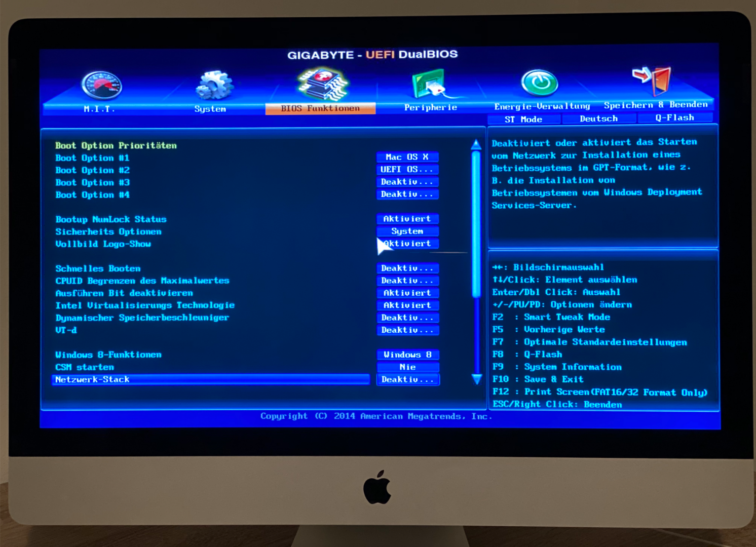The width and height of the screenshot is (756, 547).
Task: Select the Schnelles Booten label
Action: (98, 268)
